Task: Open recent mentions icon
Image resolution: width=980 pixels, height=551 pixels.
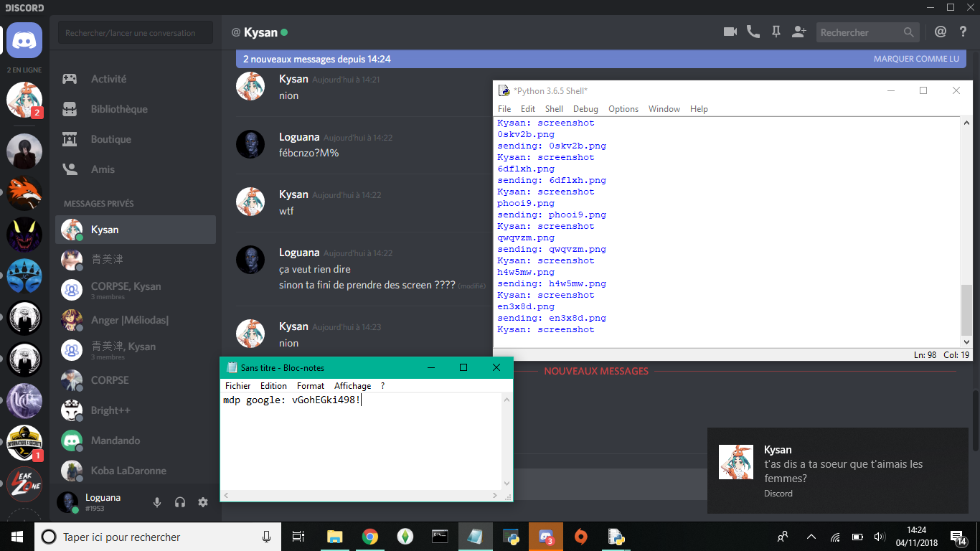Action: 941,32
